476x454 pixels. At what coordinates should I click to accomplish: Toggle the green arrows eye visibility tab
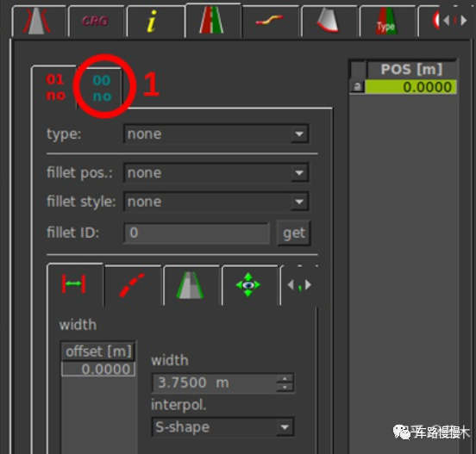click(x=248, y=285)
